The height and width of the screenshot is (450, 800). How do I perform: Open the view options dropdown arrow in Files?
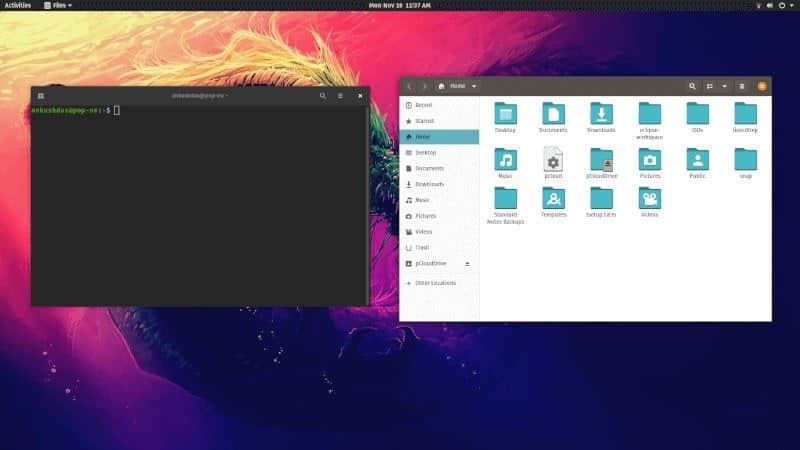click(725, 86)
